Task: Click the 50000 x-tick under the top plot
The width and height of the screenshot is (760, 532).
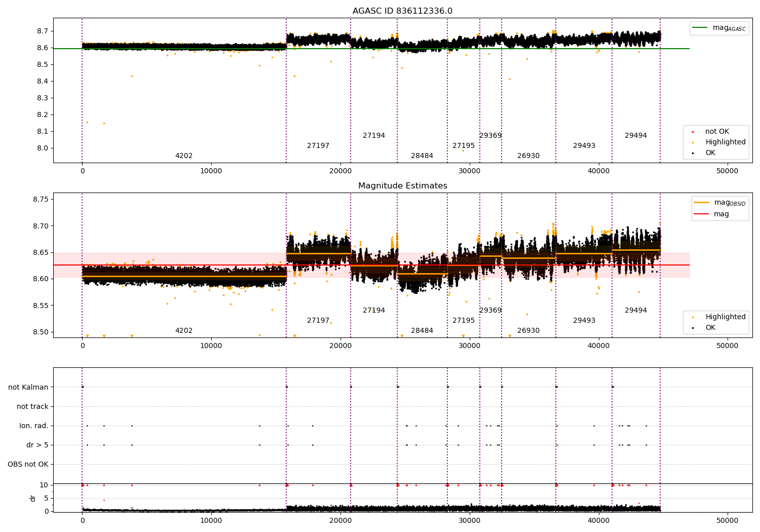Action: 728,171
